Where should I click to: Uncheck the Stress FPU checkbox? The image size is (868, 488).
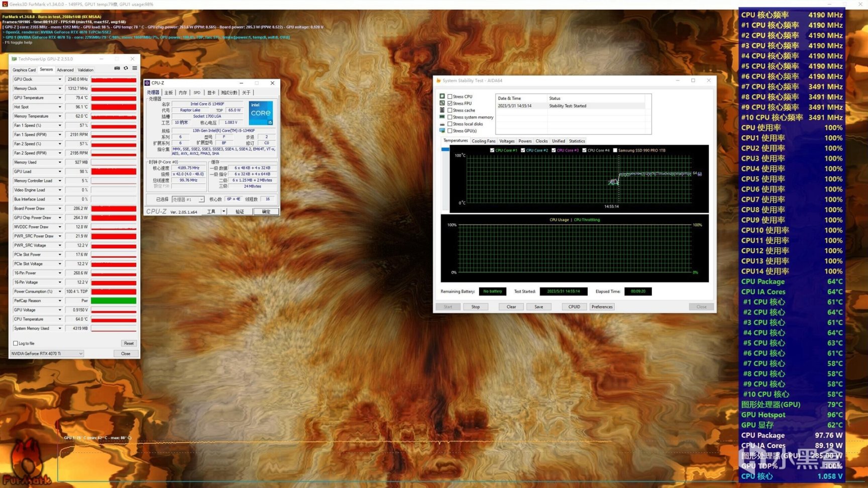[x=450, y=104]
